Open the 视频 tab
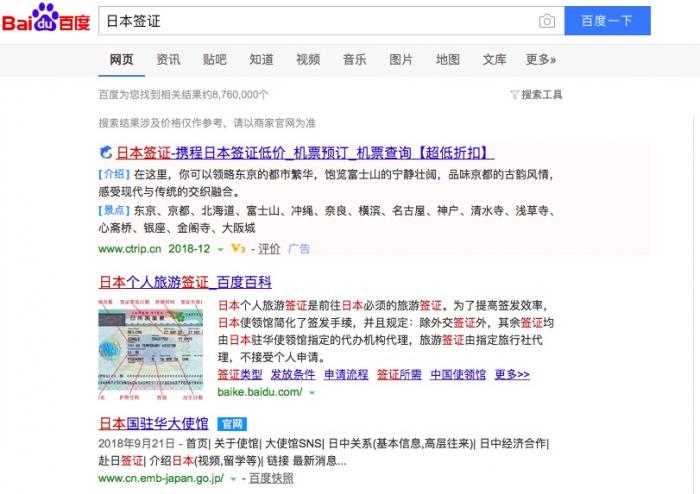The height and width of the screenshot is (494, 700). [x=308, y=60]
